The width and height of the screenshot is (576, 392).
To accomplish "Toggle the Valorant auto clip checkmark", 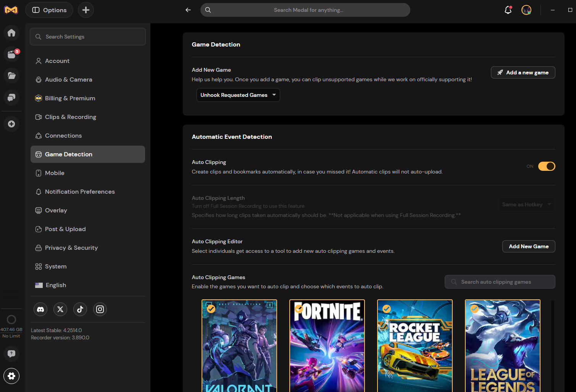I will (211, 309).
